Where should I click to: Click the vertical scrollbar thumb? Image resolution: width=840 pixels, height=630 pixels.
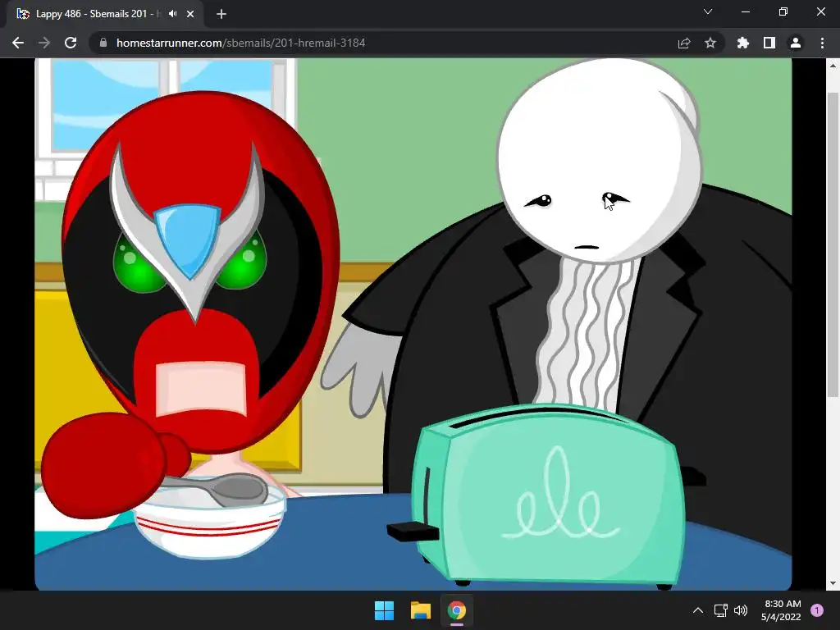point(833,244)
